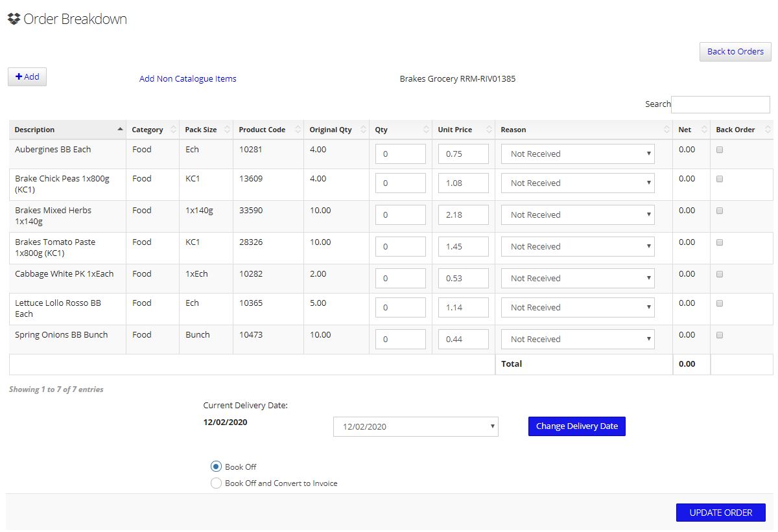
Task: Tick Back Order checkbox for Brakes Mixed Herbs
Action: point(720,211)
